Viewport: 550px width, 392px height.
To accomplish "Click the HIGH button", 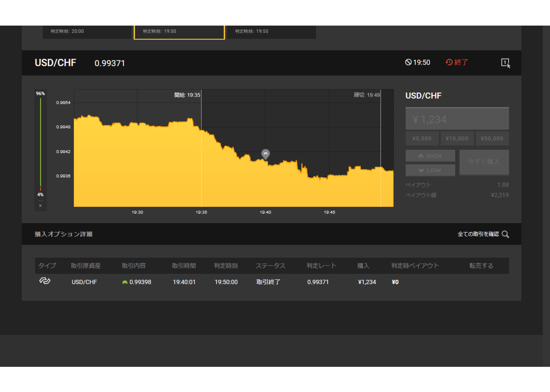I will (430, 156).
